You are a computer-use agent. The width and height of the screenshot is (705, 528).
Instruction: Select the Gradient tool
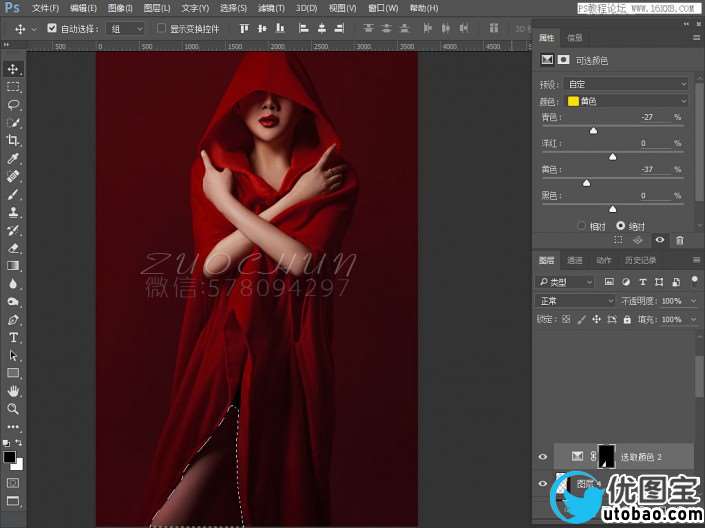coord(13,266)
